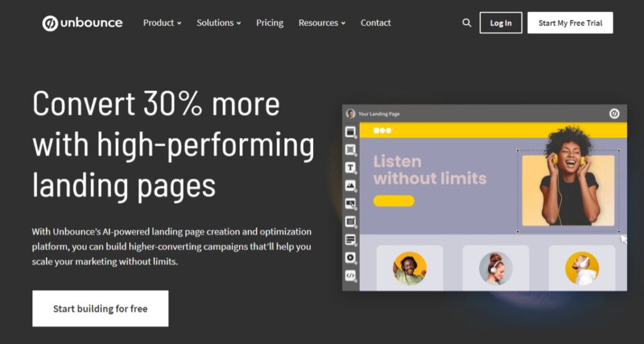This screenshot has width=644, height=344.
Task: Expand the Resources dropdown menu
Action: coord(322,23)
